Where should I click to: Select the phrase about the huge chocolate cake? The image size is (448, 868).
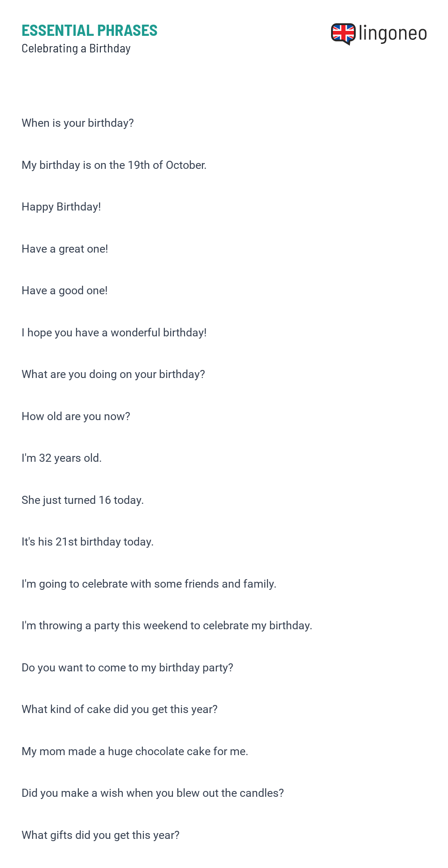[135, 752]
